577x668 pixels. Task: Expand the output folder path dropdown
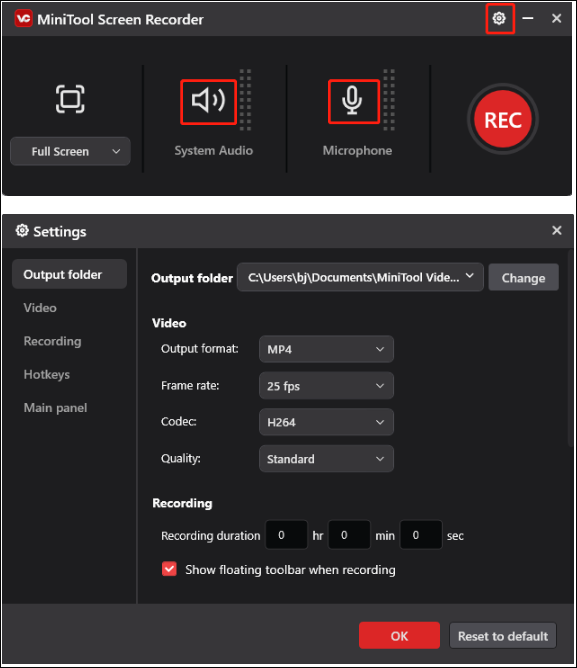(x=360, y=277)
